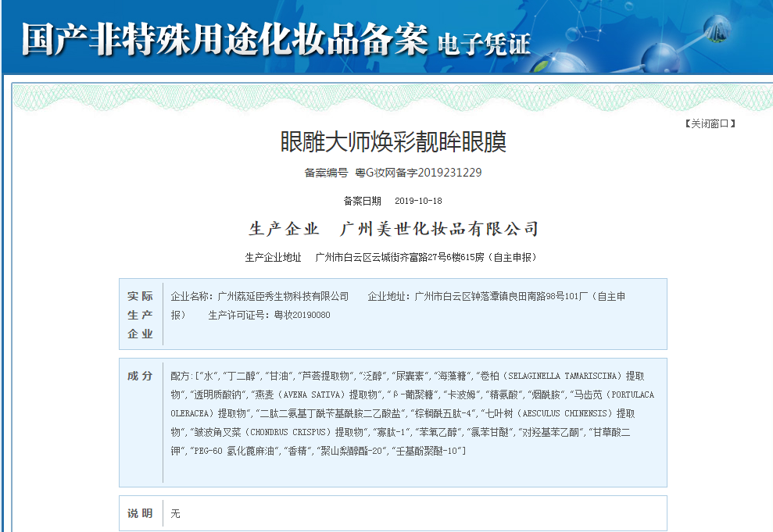
Task: Click the 说明 section label
Action: [140, 513]
